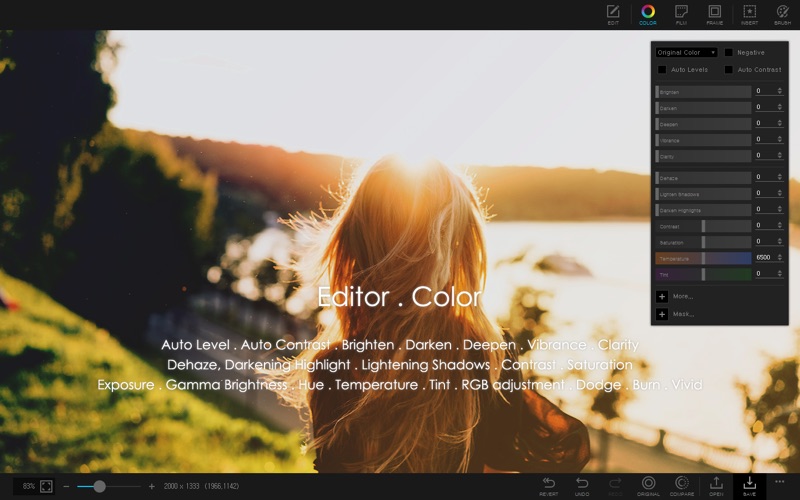Viewport: 800px width, 500px height.
Task: Click the Darken value stepper arrows
Action: [x=780, y=107]
